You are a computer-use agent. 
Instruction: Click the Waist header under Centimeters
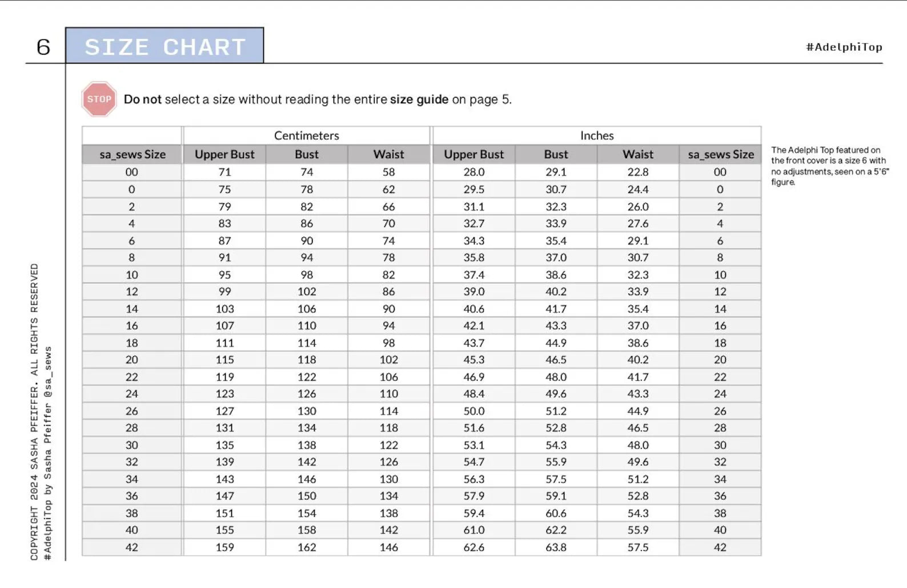[x=388, y=155]
